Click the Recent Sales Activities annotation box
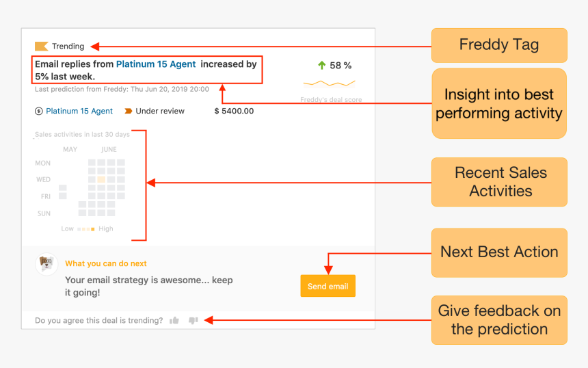This screenshot has height=368, width=588. coord(499,182)
